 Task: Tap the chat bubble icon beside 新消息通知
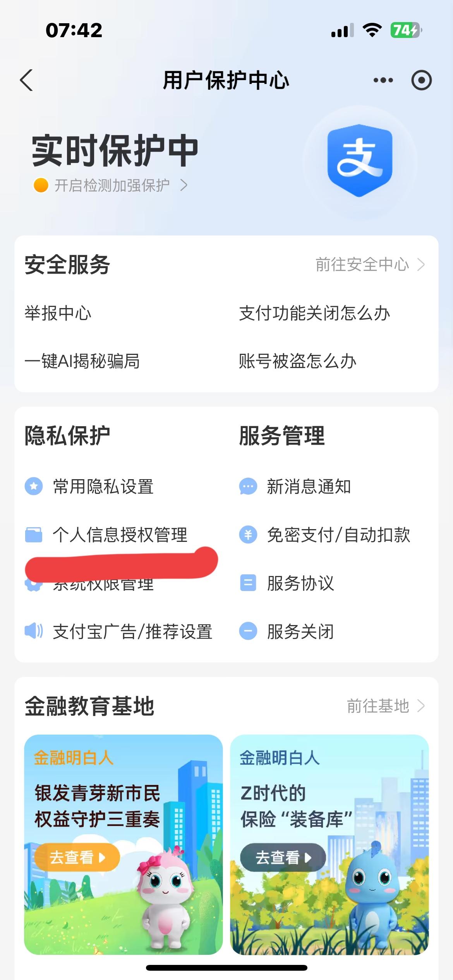coord(248,487)
